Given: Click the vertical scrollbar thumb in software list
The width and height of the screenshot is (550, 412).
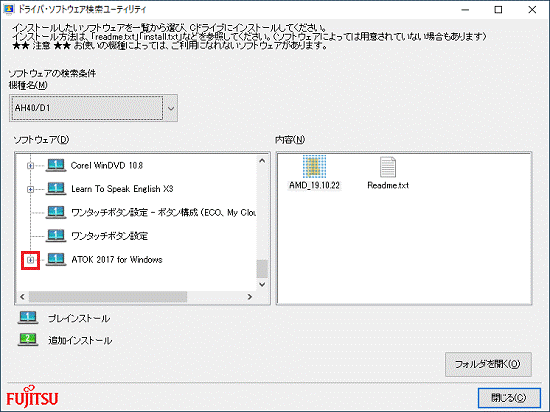Looking at the screenshot, I should tap(262, 269).
